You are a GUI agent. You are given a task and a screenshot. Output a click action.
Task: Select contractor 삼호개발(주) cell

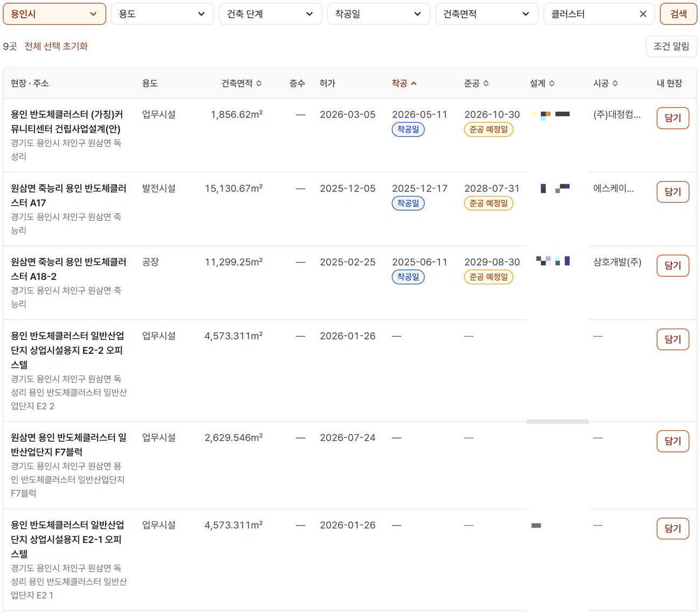[617, 262]
